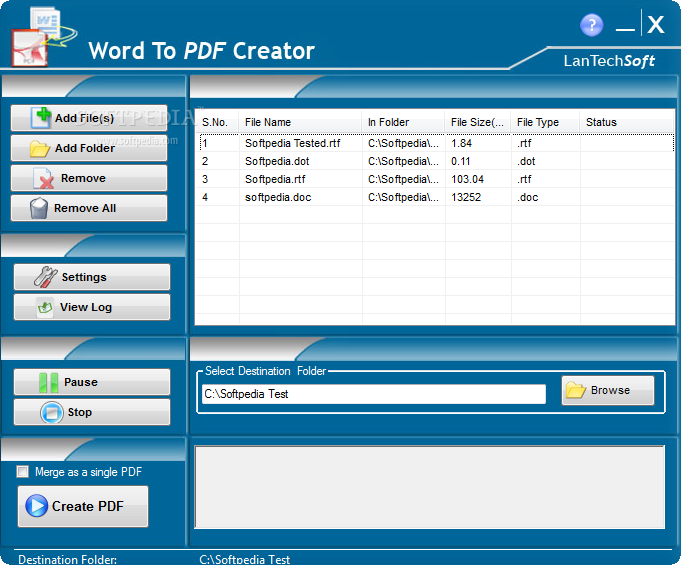The height and width of the screenshot is (565, 681).
Task: Click the Destination Folder: status bar label
Action: coord(67,559)
